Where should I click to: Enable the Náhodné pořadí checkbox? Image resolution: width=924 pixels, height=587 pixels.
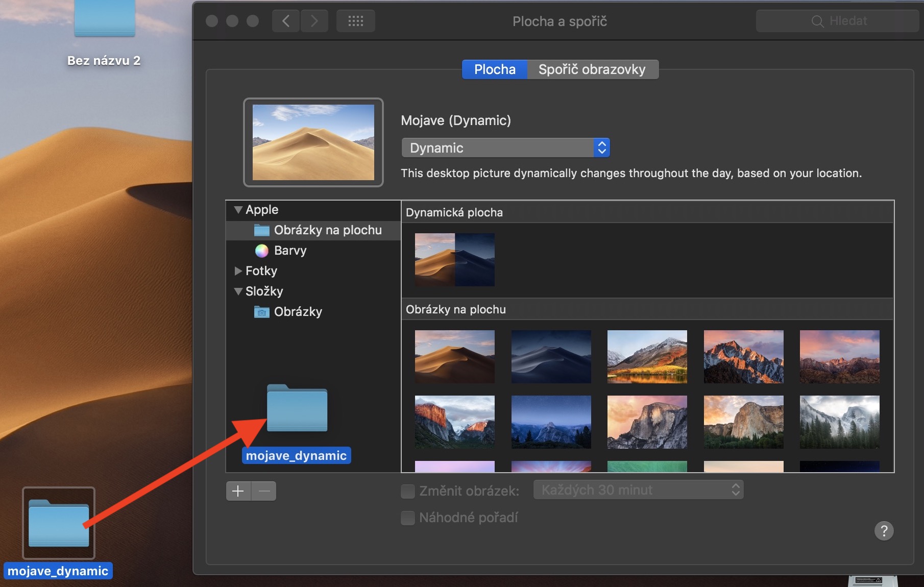tap(408, 518)
